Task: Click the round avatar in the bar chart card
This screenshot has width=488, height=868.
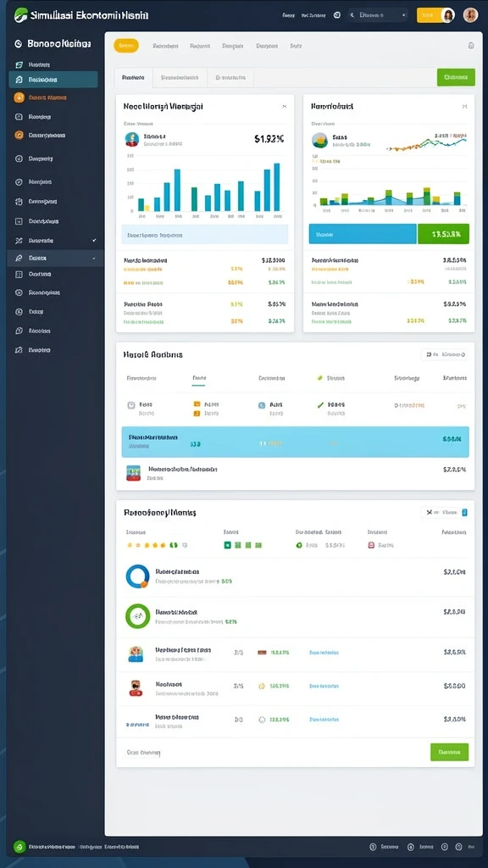Action: pyautogui.click(x=131, y=139)
